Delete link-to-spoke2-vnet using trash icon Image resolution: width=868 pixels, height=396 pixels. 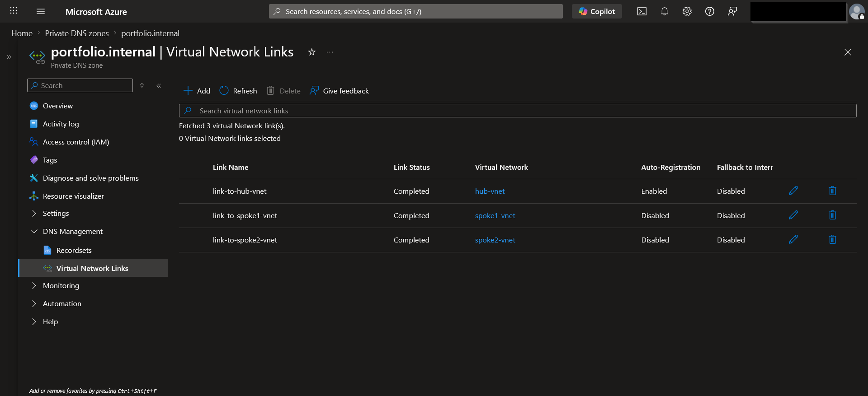click(833, 239)
